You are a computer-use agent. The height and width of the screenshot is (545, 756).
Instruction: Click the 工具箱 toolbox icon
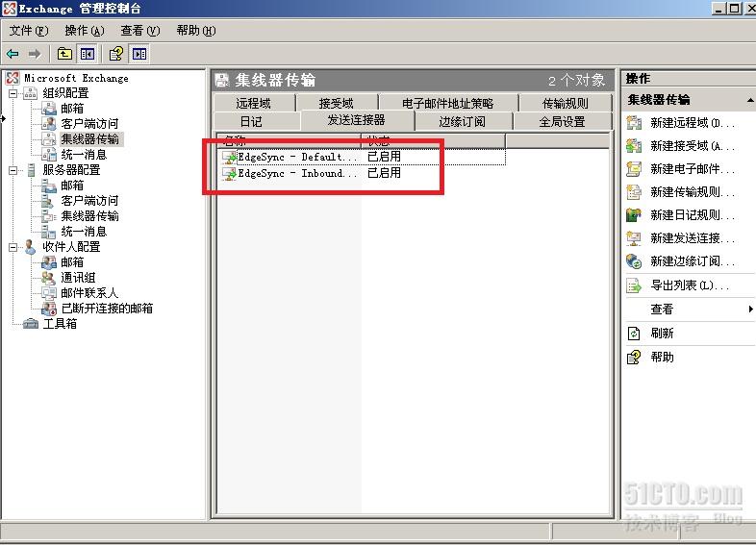(31, 324)
